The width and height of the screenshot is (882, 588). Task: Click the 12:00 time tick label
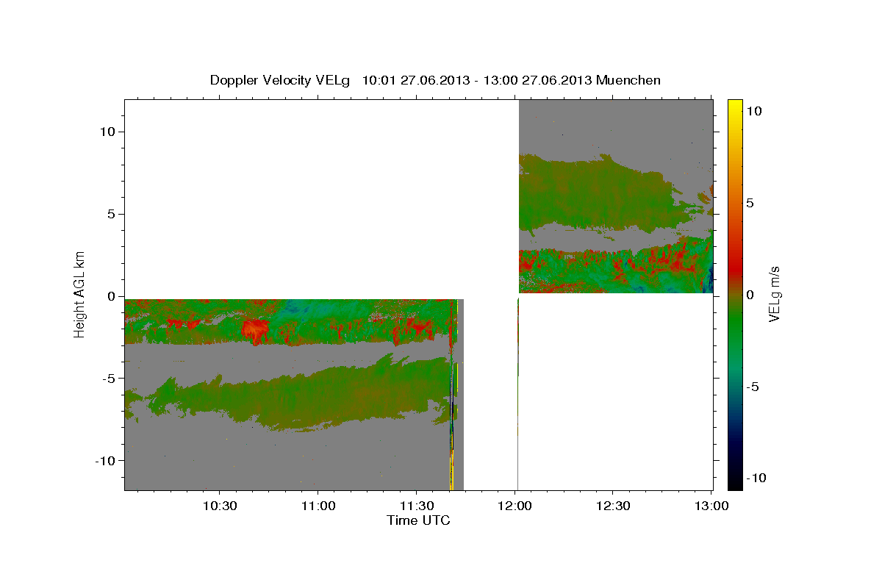point(515,506)
